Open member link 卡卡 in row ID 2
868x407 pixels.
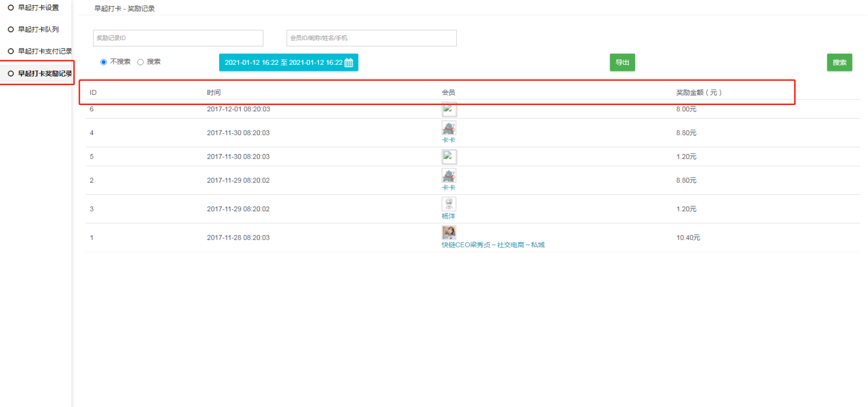point(449,188)
